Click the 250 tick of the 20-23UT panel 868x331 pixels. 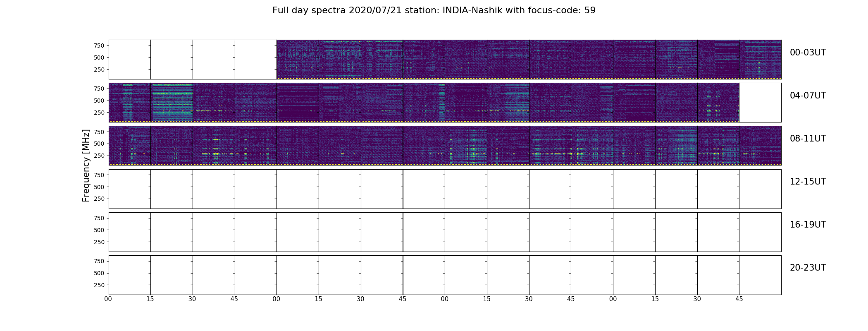99,285
